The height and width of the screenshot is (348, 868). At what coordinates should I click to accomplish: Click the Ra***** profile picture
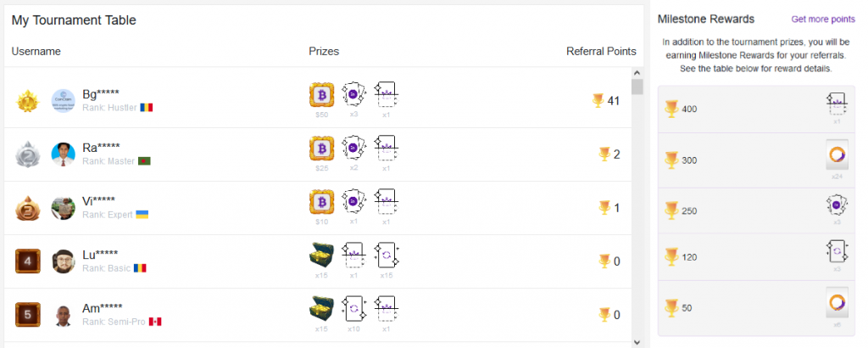(63, 154)
